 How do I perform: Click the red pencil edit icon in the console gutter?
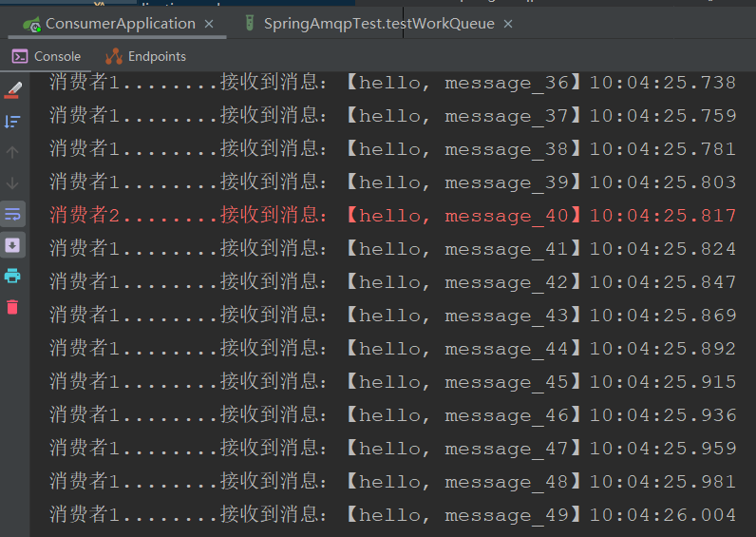pos(13,90)
